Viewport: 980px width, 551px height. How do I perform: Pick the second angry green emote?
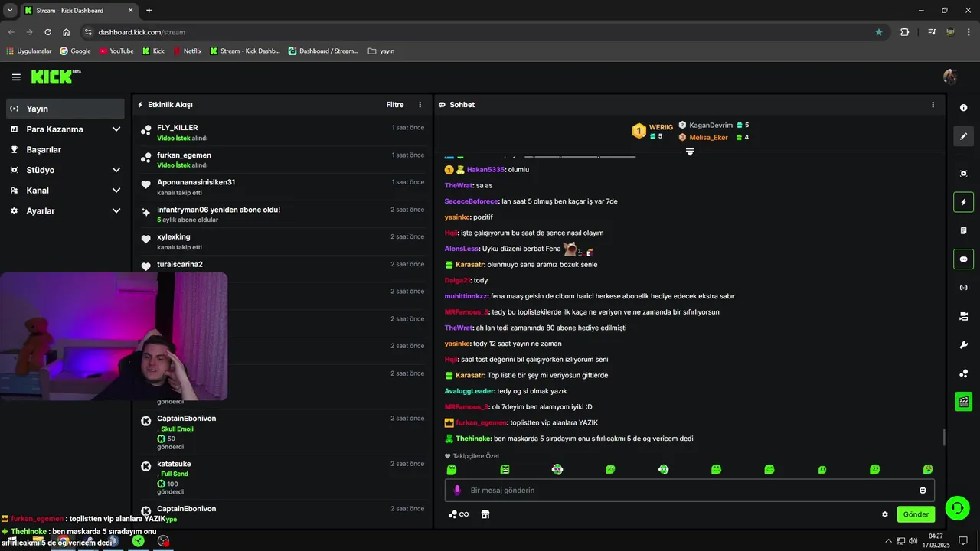click(x=505, y=469)
